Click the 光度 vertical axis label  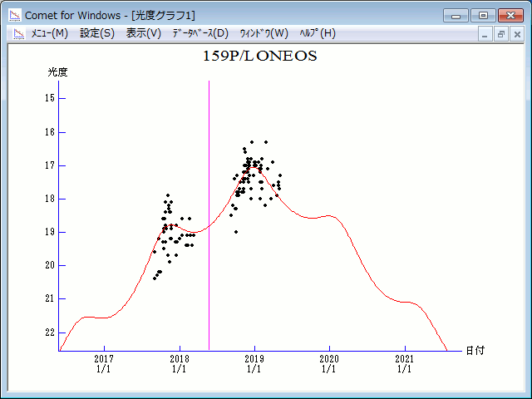tap(57, 72)
